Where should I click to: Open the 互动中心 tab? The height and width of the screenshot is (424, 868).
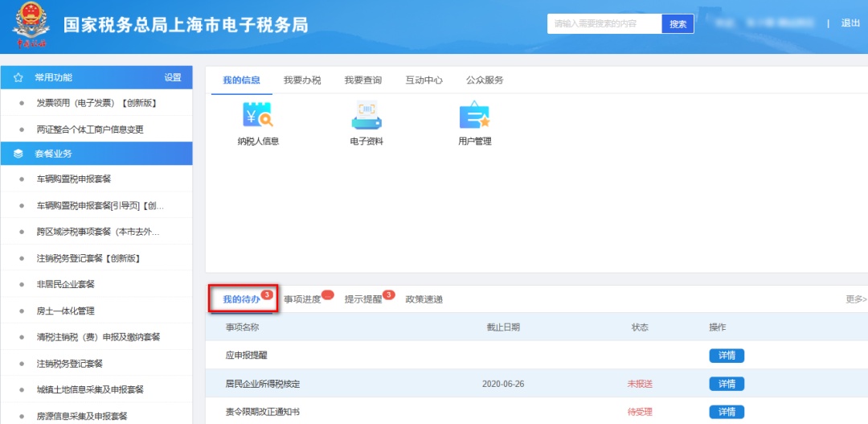[x=424, y=80]
